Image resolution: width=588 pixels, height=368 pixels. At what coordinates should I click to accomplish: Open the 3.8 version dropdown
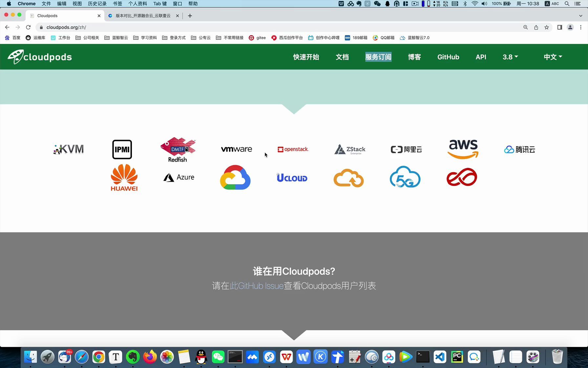point(510,57)
